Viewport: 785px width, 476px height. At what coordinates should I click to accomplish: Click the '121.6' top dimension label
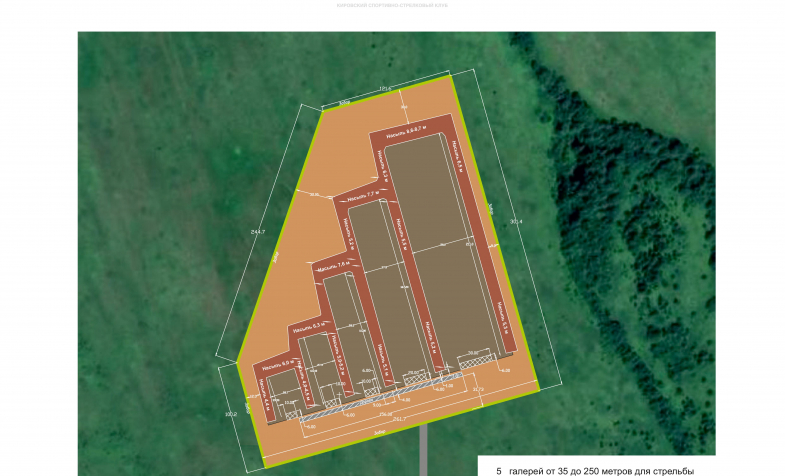384,89
